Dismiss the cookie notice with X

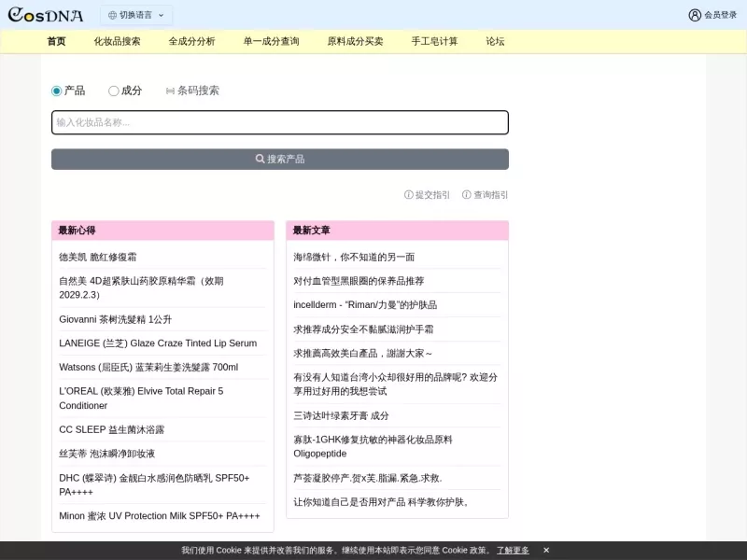[x=546, y=551]
